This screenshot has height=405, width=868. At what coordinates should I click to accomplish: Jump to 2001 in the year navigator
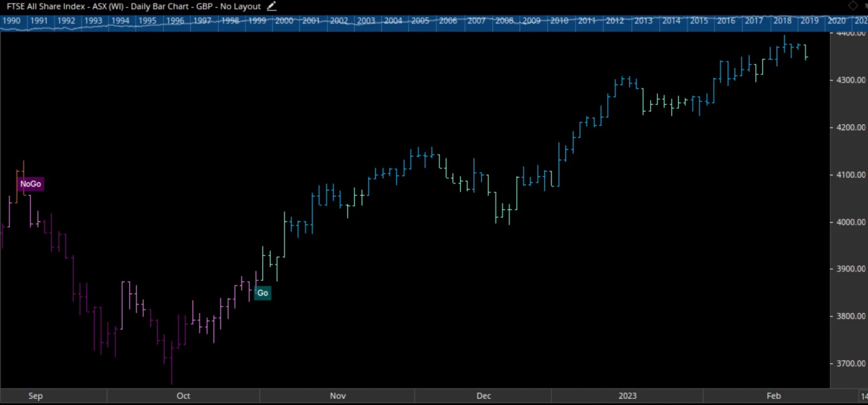click(x=311, y=21)
